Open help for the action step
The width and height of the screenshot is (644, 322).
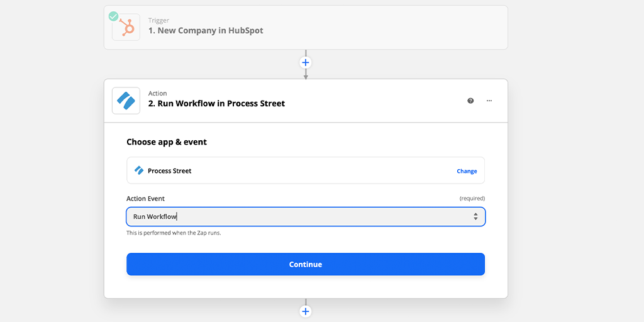click(x=470, y=101)
